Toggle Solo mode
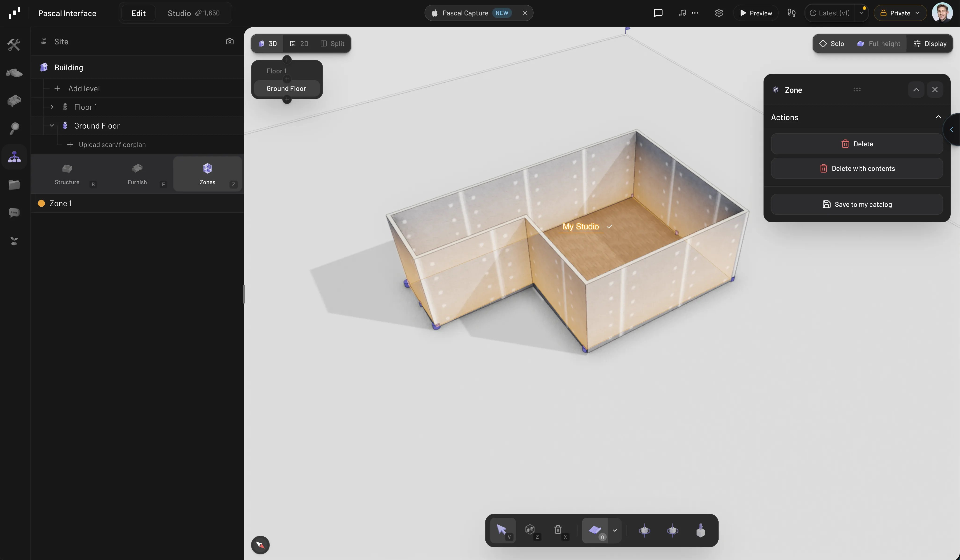The width and height of the screenshot is (960, 560). (x=832, y=44)
